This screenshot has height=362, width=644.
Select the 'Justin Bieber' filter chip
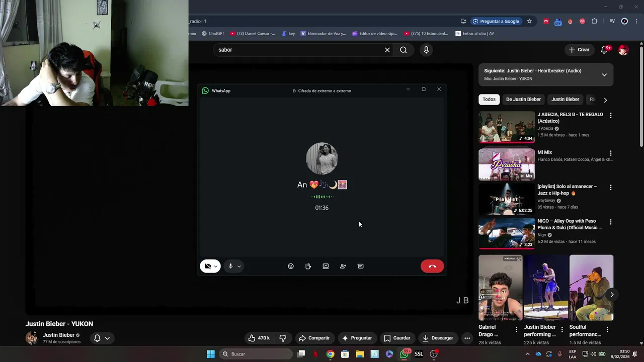point(565,100)
